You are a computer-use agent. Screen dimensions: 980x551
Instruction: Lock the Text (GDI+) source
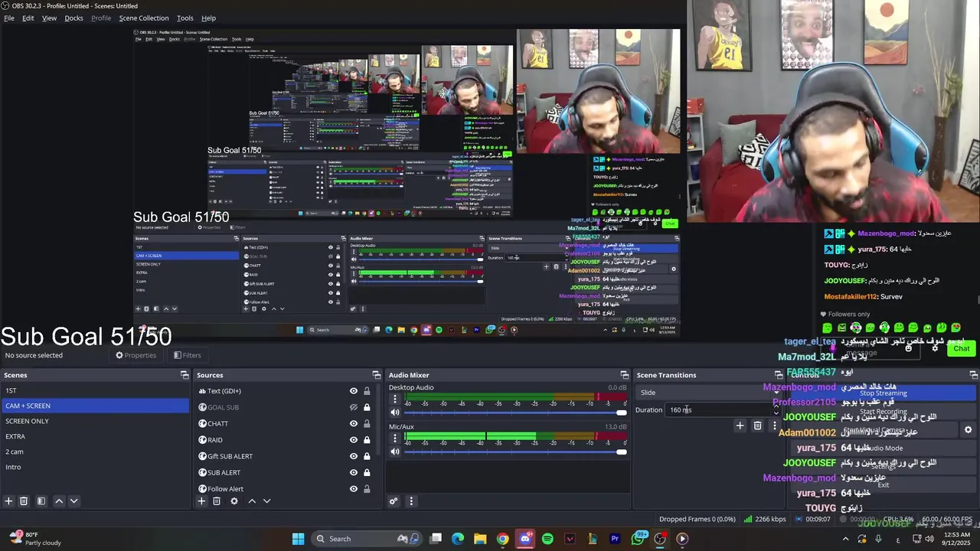point(367,391)
